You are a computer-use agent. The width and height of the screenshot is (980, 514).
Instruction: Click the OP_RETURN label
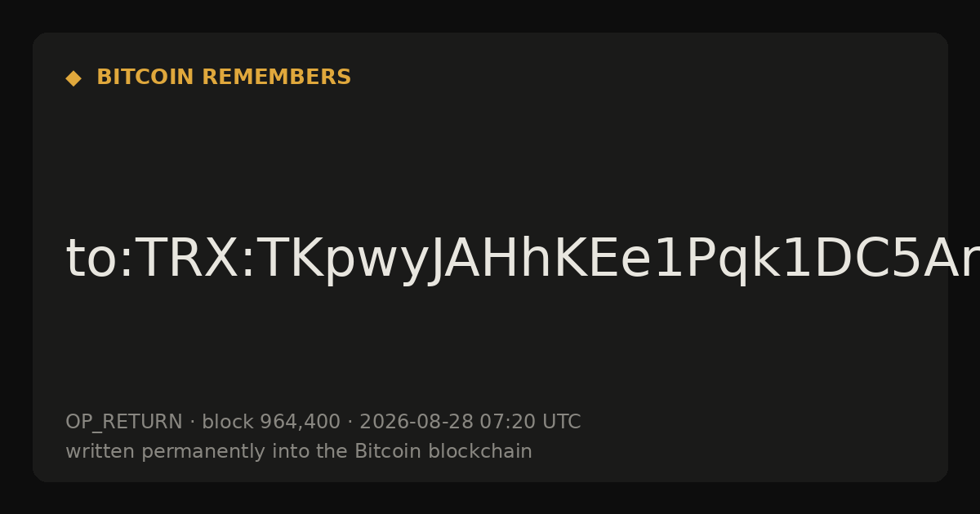(124, 423)
